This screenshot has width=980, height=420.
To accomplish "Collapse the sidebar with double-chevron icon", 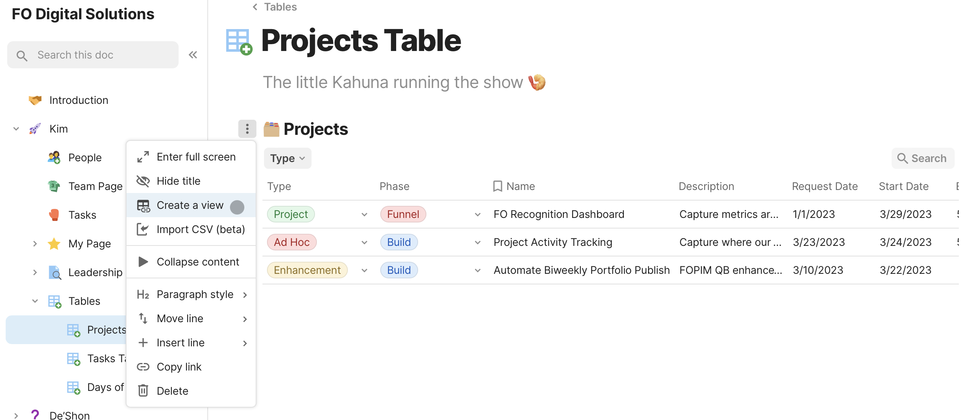I will point(193,55).
